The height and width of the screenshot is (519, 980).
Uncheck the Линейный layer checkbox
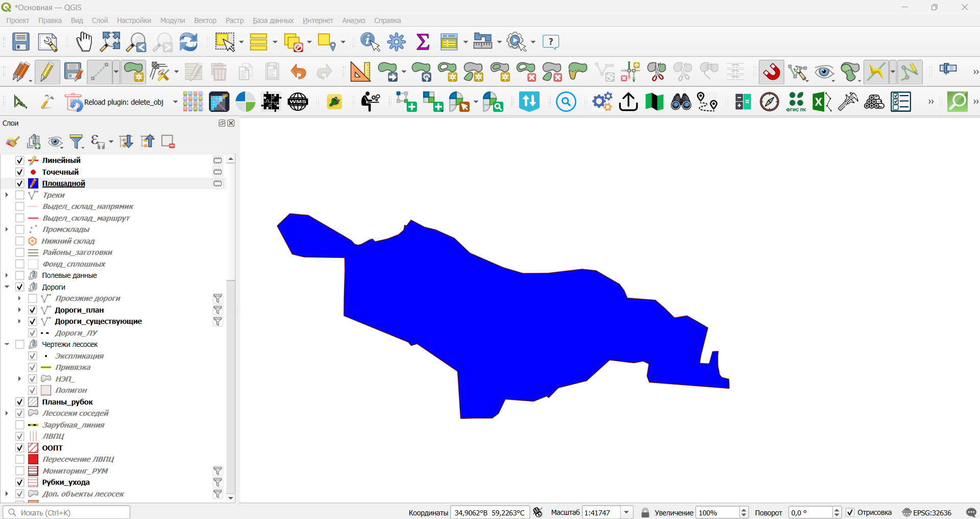pyautogui.click(x=20, y=160)
